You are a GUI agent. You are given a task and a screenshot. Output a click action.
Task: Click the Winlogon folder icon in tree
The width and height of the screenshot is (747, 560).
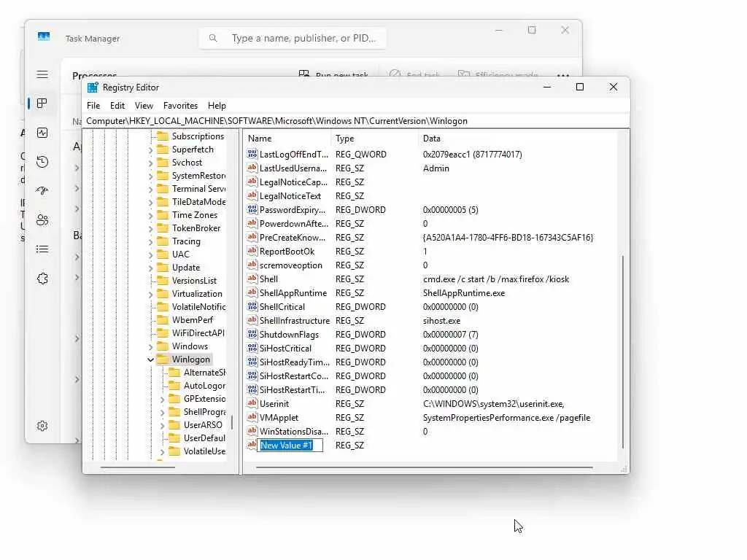coord(163,359)
